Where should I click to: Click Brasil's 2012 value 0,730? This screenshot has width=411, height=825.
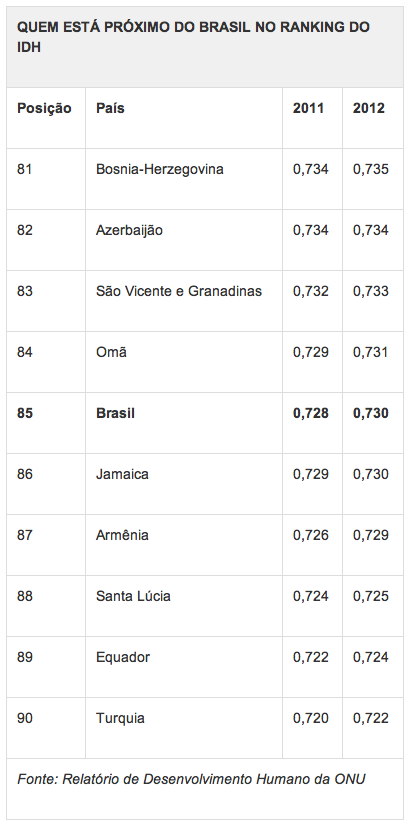tap(370, 414)
